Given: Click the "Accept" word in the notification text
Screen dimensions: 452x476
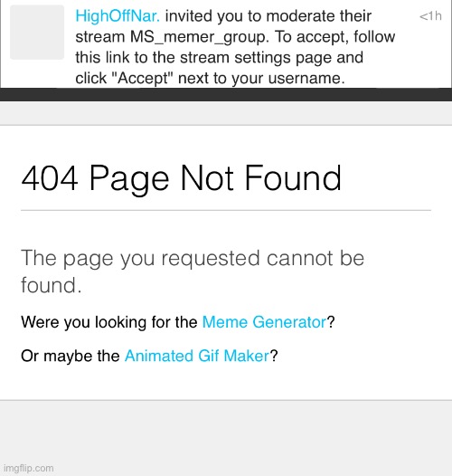Looking at the screenshot, I should point(142,79).
